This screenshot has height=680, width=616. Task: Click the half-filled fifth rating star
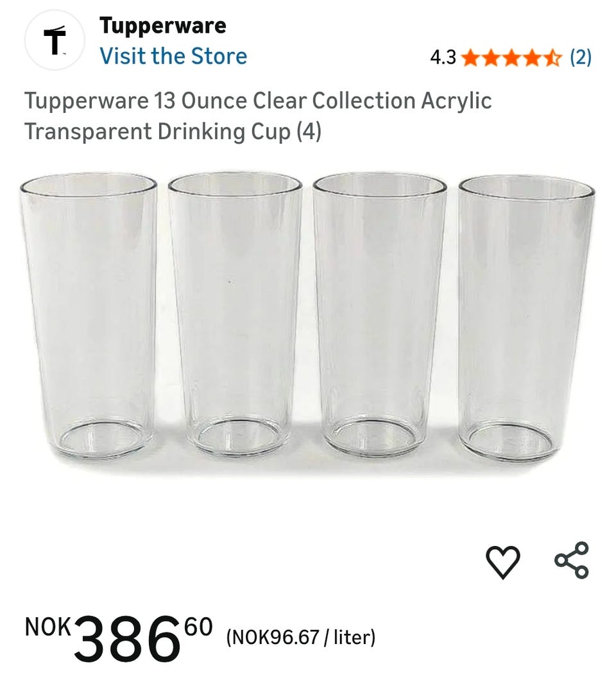(552, 58)
